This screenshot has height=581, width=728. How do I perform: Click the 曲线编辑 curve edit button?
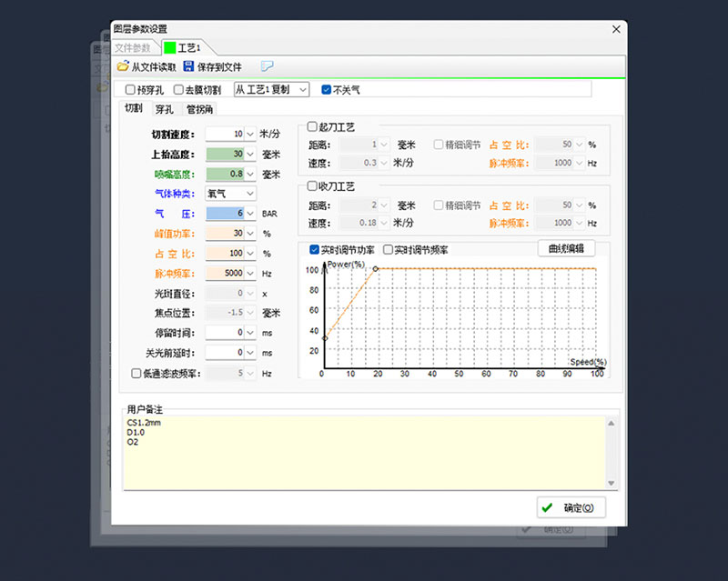coord(565,248)
